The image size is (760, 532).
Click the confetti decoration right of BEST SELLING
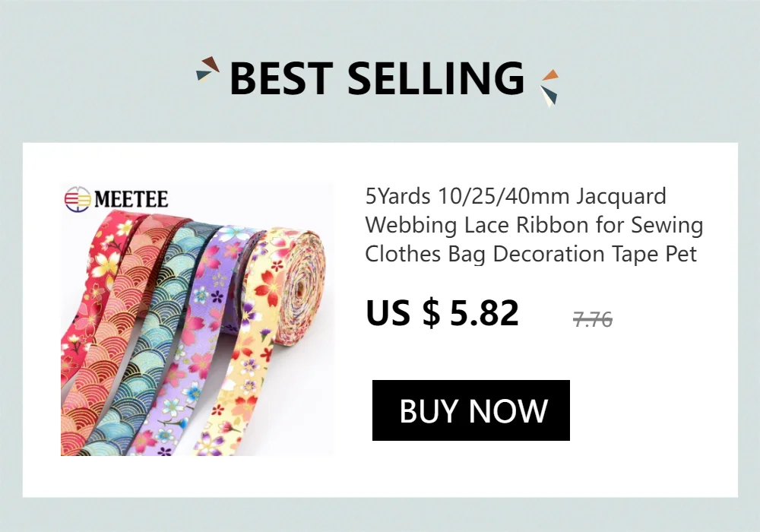(x=549, y=87)
